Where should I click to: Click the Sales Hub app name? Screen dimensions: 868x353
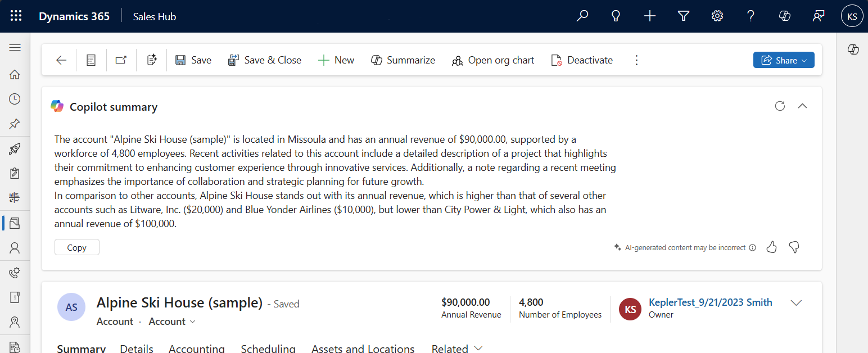pos(155,16)
